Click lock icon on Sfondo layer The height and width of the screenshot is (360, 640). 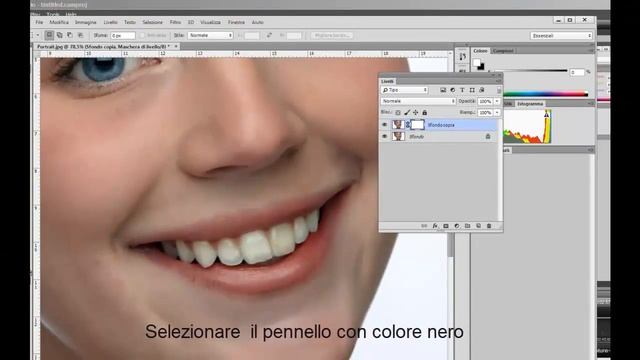(x=488, y=136)
